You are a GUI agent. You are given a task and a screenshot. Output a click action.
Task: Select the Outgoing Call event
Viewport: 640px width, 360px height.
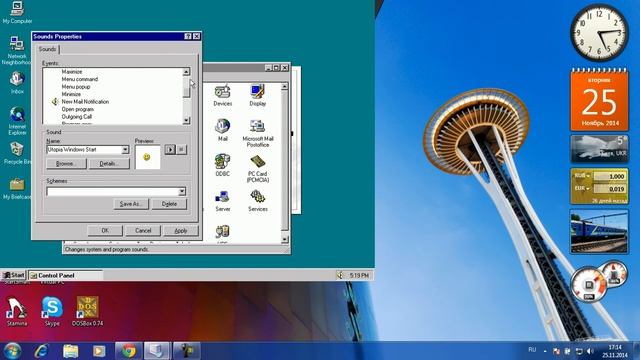pyautogui.click(x=77, y=116)
